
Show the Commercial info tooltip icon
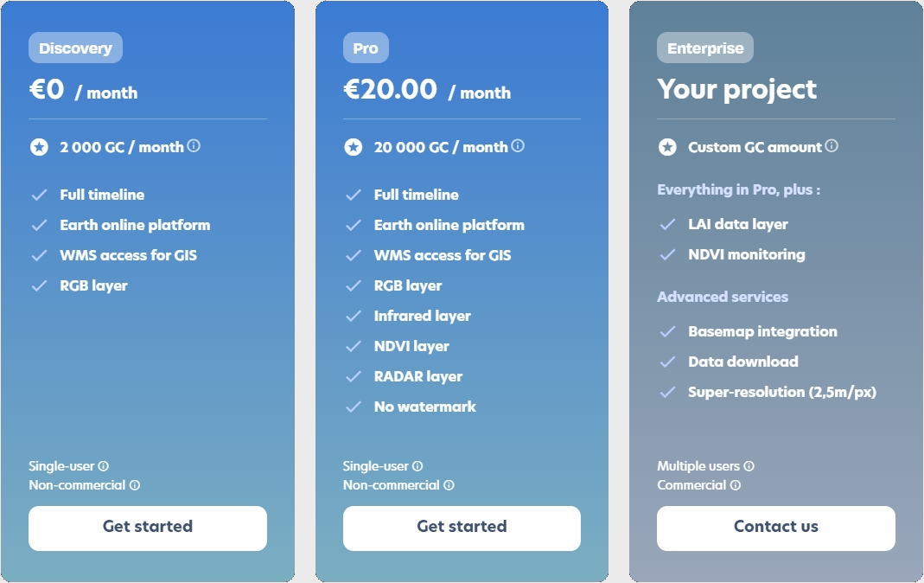735,485
